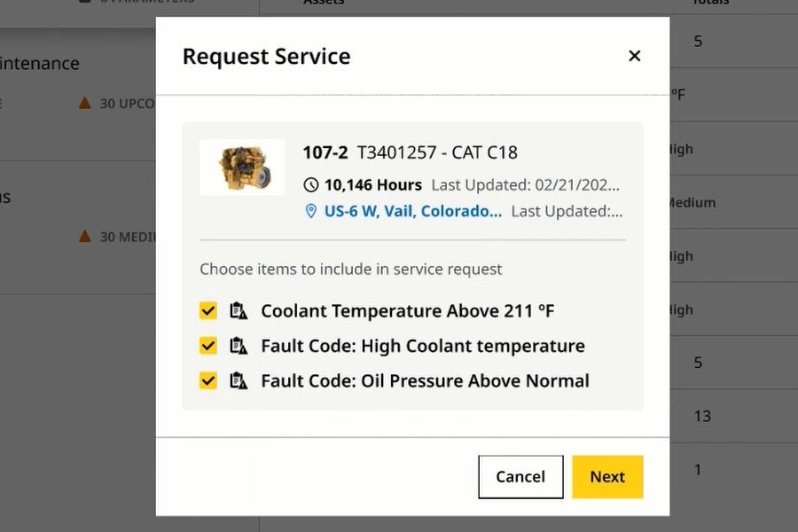Click the Next button
Image resolution: width=798 pixels, height=532 pixels.
point(607,476)
